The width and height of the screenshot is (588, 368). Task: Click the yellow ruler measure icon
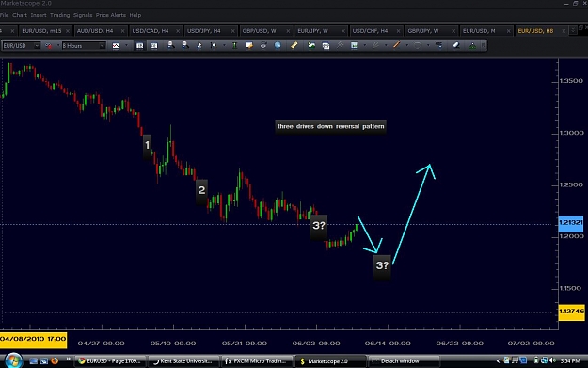[x=294, y=45]
